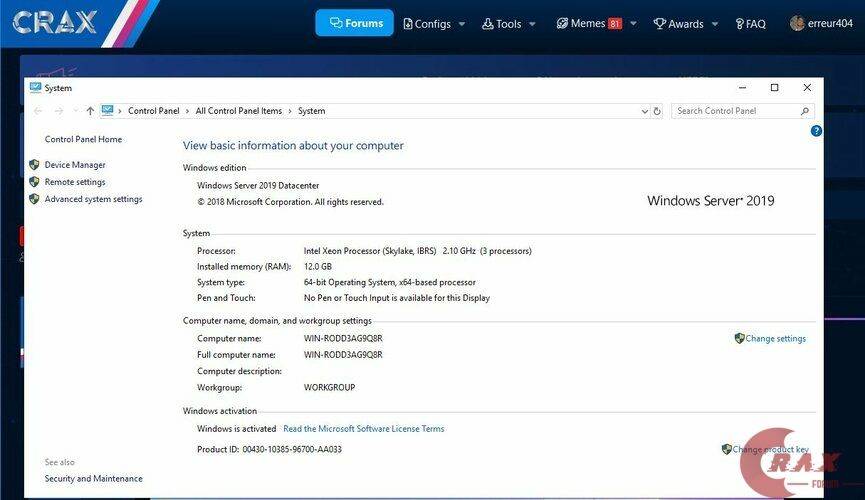This screenshot has width=865, height=500.
Task: Open the address bar history dropdown
Action: coord(644,111)
